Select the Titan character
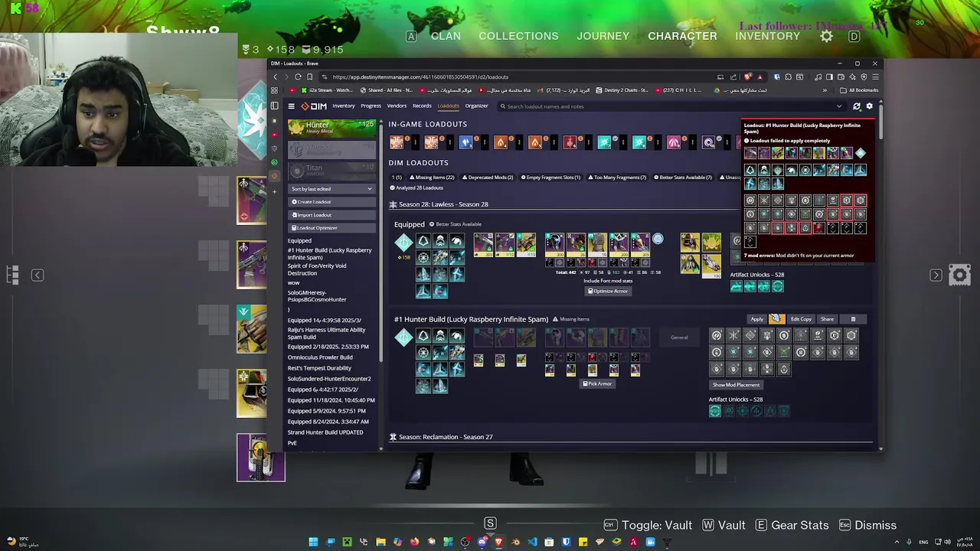Viewport: 980px width, 551px height. tap(332, 170)
